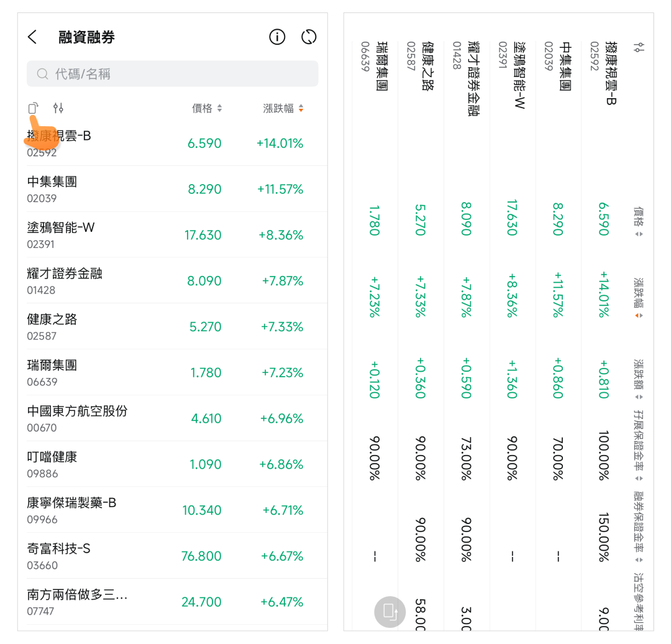Image resolution: width=671 pixels, height=644 pixels.
Task: Refresh the margin trading list
Action: tap(309, 37)
